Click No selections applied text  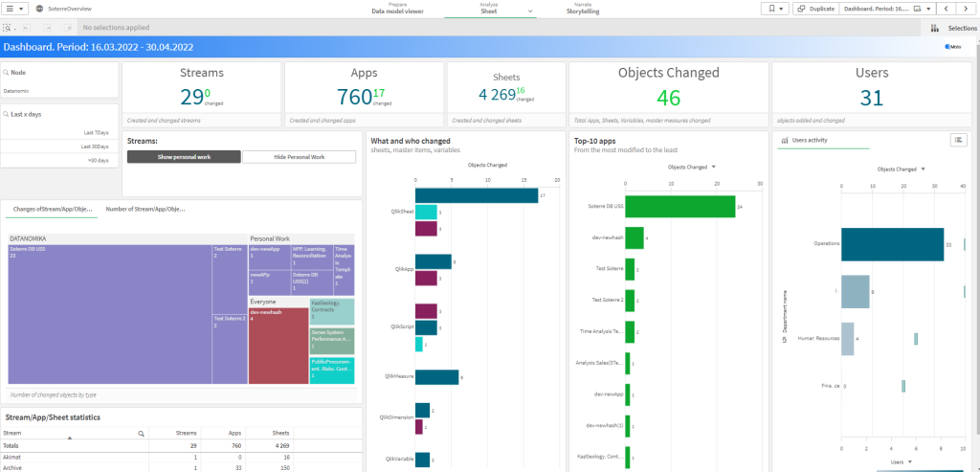116,28
